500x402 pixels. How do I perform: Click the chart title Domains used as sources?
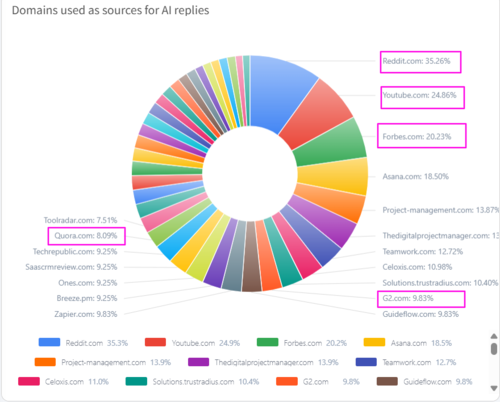click(110, 10)
